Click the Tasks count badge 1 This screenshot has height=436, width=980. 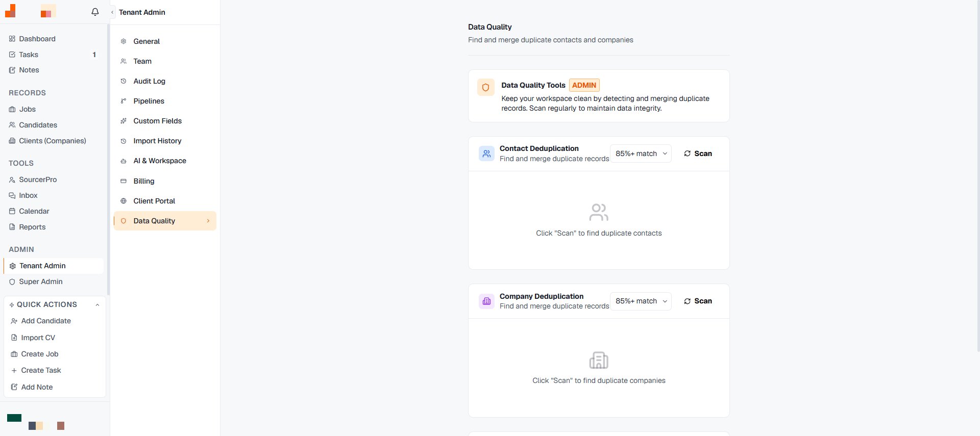94,55
